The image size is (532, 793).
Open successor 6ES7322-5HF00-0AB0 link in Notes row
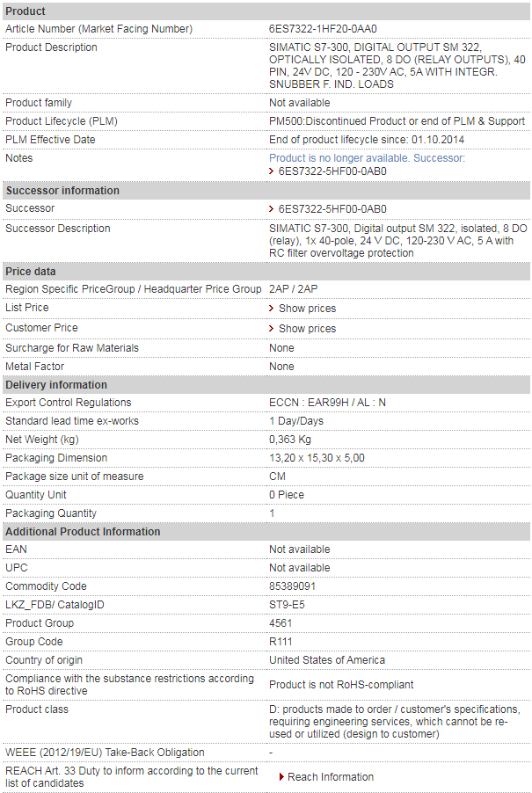[332, 171]
